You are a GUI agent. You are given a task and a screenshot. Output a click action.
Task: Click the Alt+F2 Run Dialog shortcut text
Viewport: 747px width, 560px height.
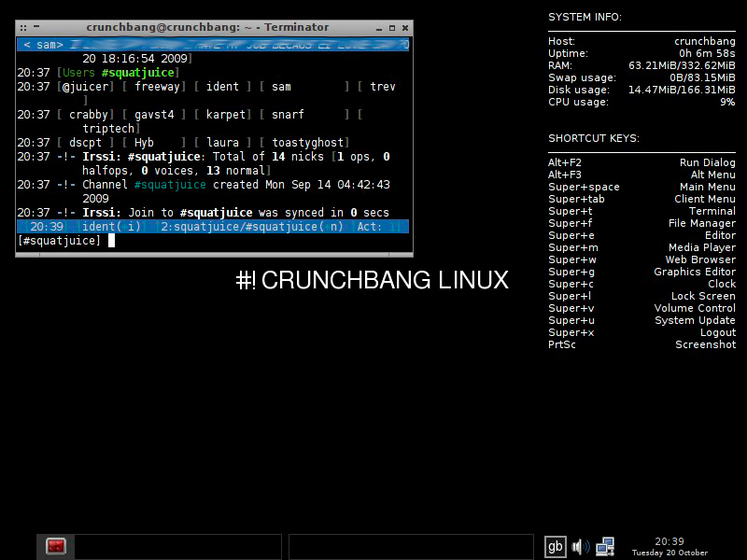(641, 162)
